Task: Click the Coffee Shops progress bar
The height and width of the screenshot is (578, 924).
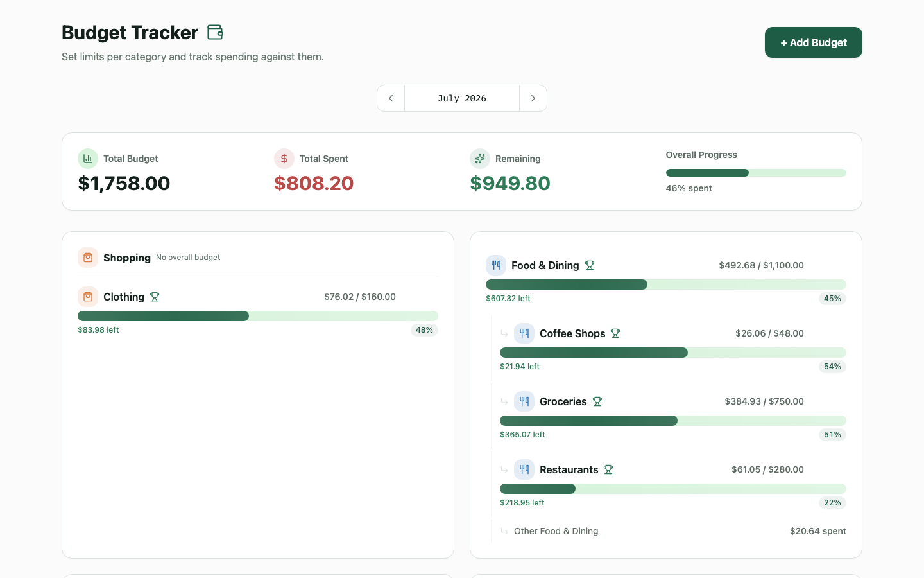Action: [673, 353]
